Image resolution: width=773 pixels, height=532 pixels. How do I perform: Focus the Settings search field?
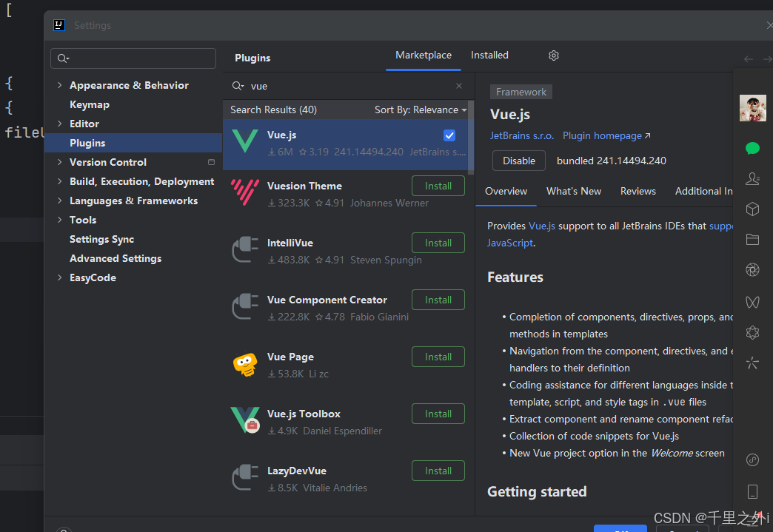pos(133,58)
